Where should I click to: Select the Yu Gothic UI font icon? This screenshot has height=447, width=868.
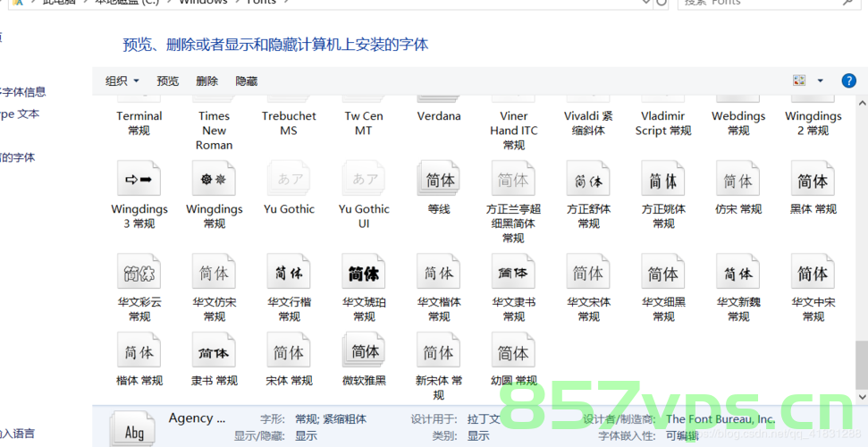click(x=364, y=179)
